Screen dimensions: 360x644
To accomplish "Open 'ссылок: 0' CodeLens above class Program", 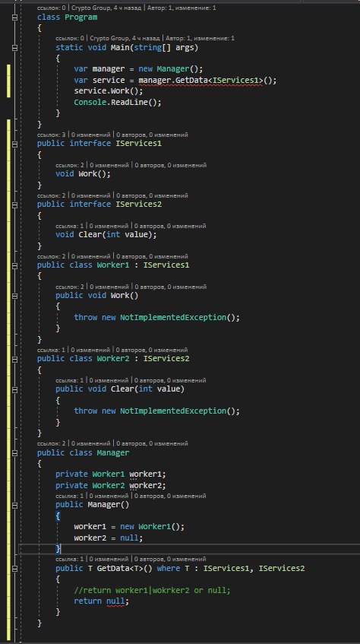I will 51,8.
